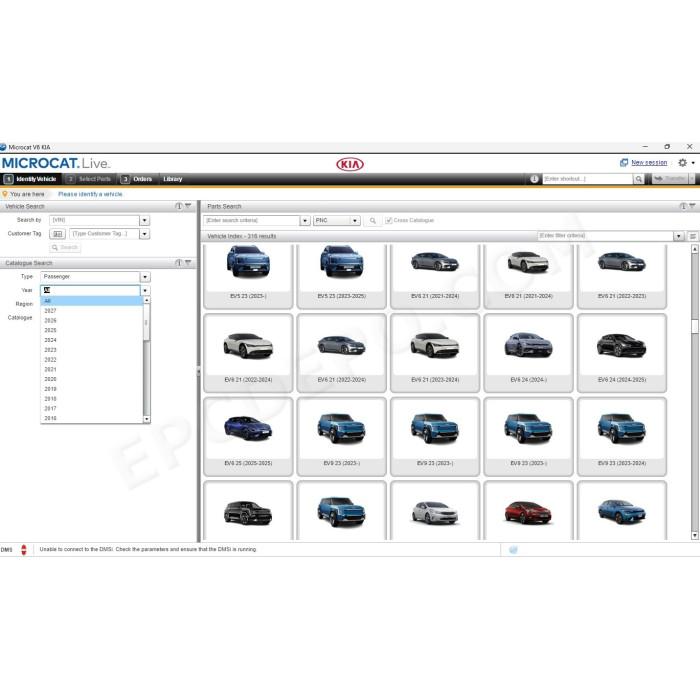700x700 pixels.
Task: Collapse the left panel via splitter handle
Action: click(x=199, y=371)
